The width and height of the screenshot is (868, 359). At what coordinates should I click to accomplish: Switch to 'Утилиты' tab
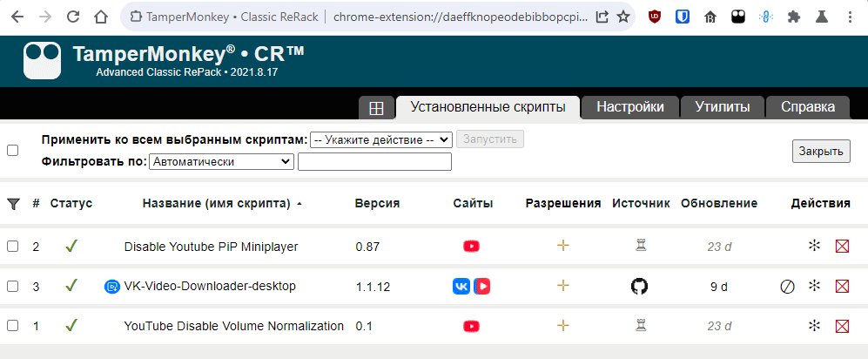pyautogui.click(x=723, y=107)
